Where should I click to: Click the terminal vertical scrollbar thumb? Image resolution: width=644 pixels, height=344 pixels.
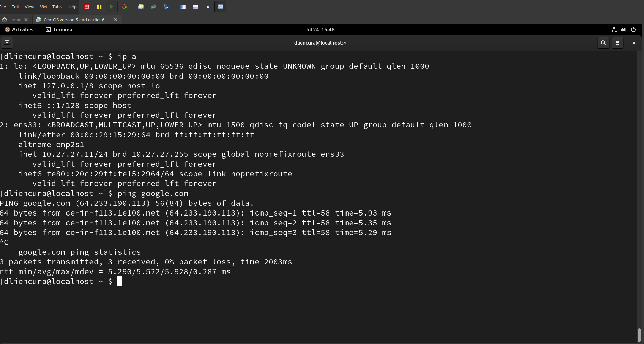[x=639, y=335]
